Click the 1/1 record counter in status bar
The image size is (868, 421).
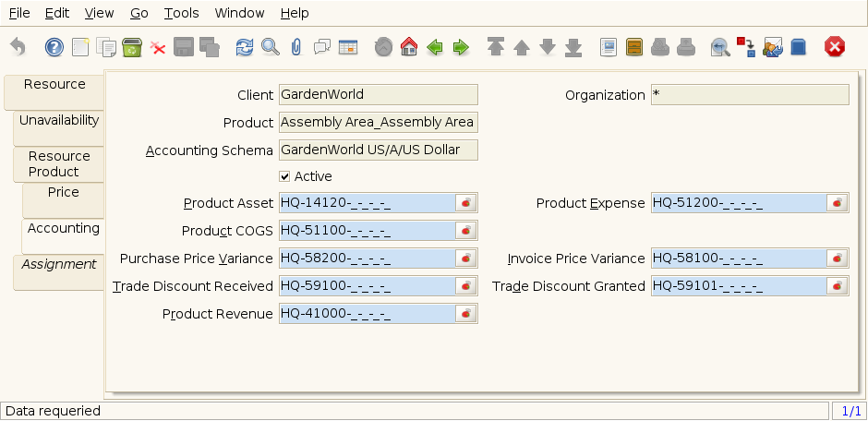click(x=849, y=410)
